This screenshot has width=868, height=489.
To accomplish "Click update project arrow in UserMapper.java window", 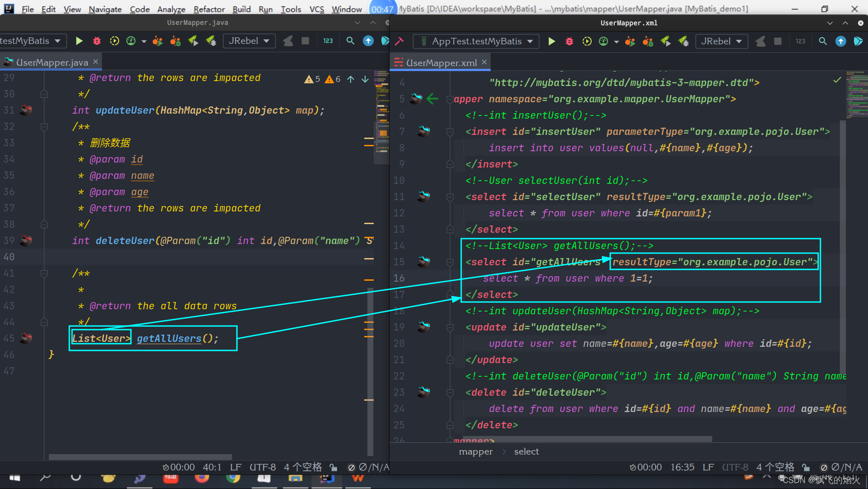I will pos(368,41).
